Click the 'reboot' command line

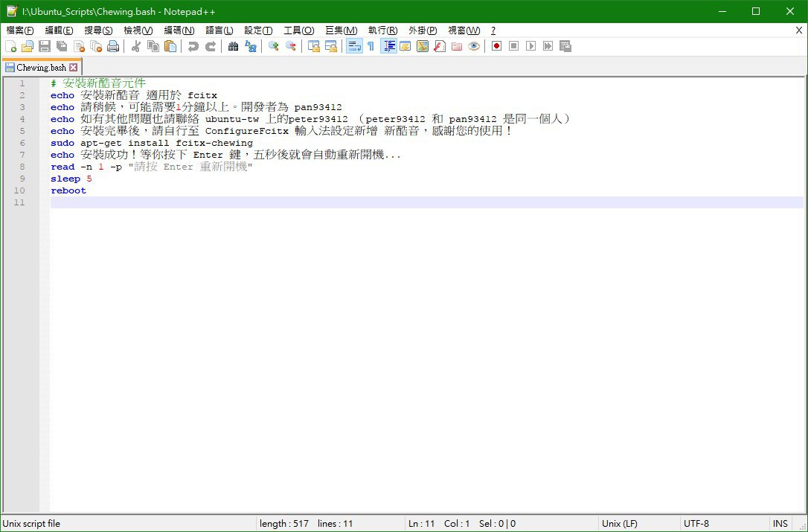pos(68,190)
